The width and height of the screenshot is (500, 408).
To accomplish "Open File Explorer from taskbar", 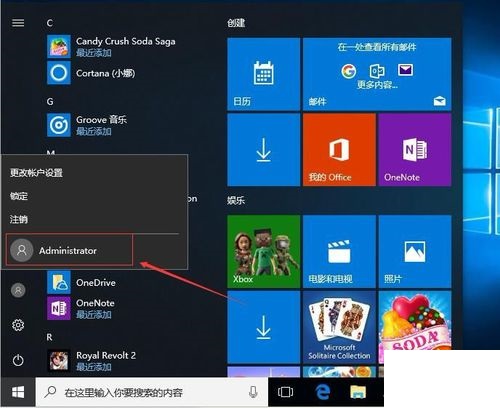I will [x=358, y=392].
